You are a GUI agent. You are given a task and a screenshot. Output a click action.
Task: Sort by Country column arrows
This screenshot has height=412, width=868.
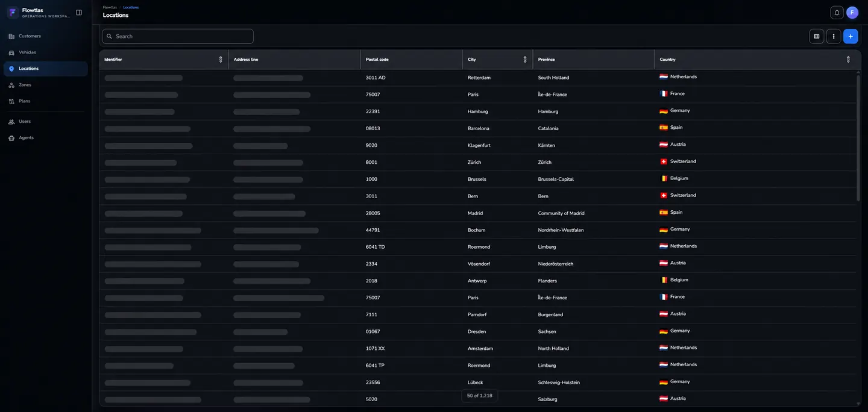pos(848,60)
